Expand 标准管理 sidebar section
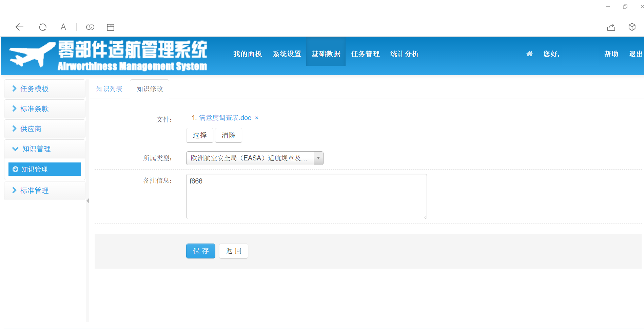 45,191
